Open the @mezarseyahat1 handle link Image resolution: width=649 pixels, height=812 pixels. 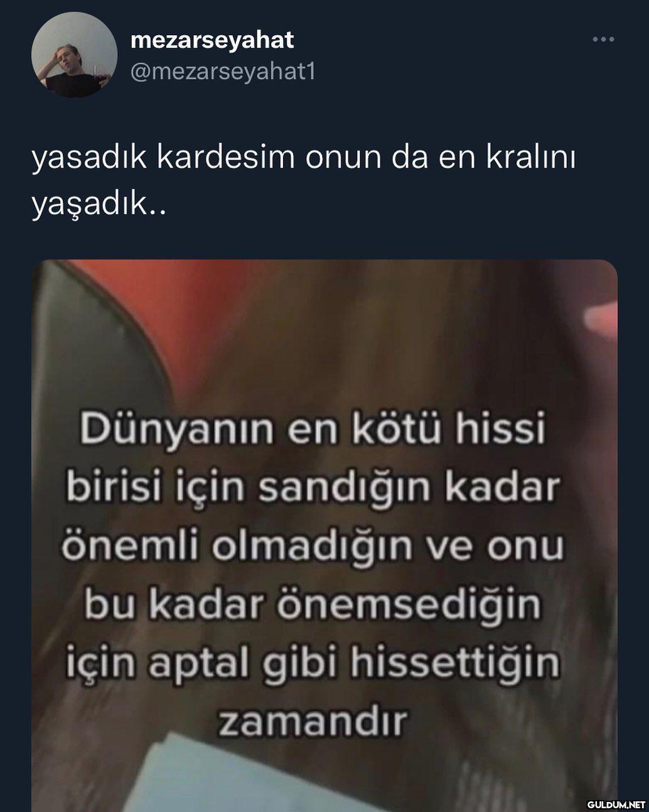pyautogui.click(x=222, y=72)
